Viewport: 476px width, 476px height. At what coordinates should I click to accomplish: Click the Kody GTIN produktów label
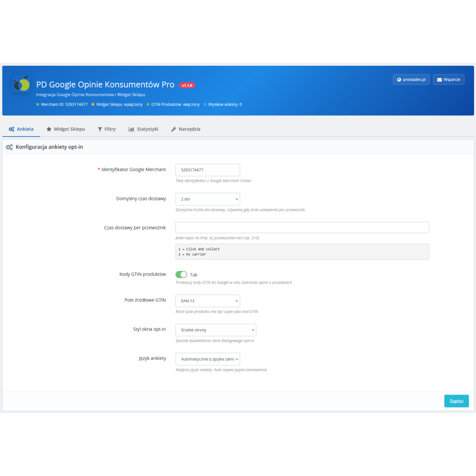pyautogui.click(x=142, y=274)
